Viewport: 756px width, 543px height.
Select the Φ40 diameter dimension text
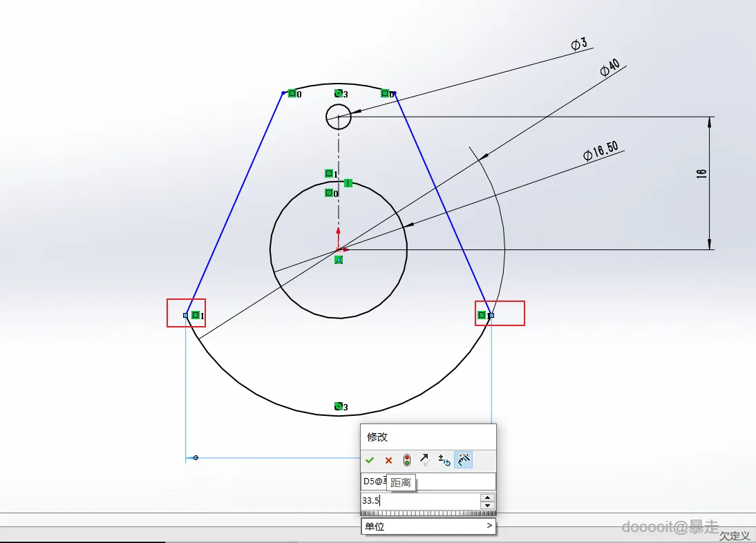coord(609,68)
